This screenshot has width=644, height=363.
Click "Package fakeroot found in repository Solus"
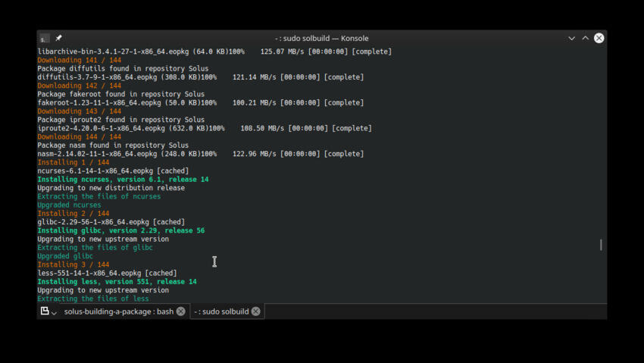(x=120, y=94)
